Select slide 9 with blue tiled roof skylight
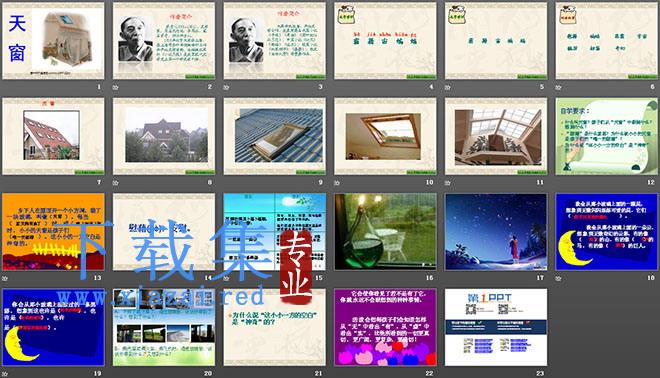660x378 pixels. pos(274,136)
